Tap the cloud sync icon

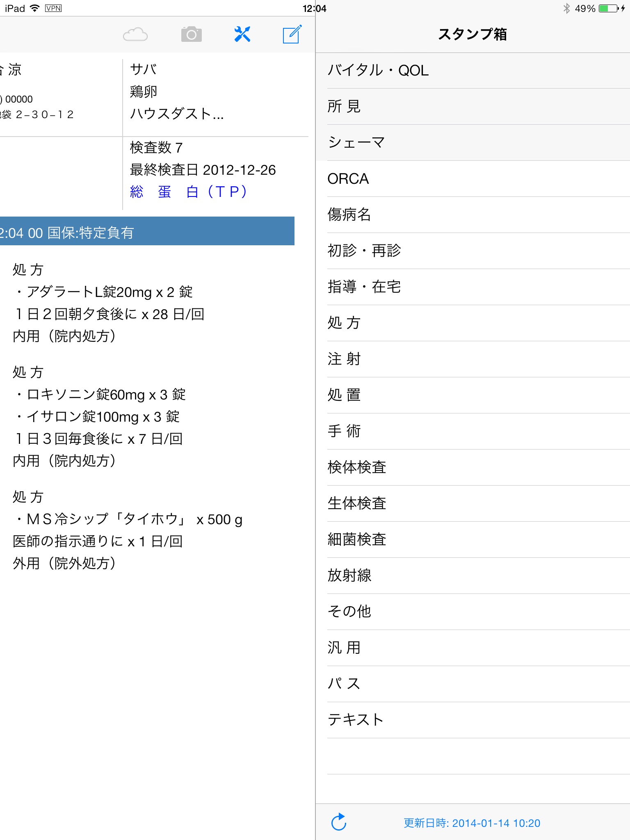135,34
